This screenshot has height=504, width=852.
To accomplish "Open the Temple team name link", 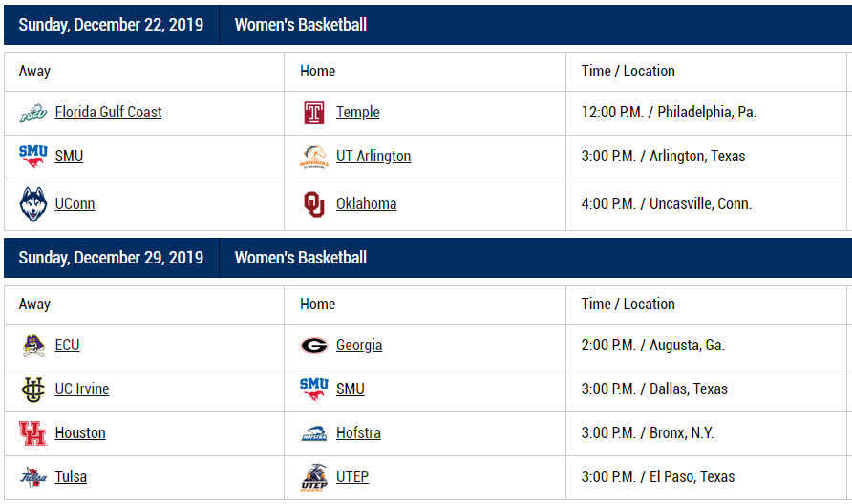I will 357,113.
